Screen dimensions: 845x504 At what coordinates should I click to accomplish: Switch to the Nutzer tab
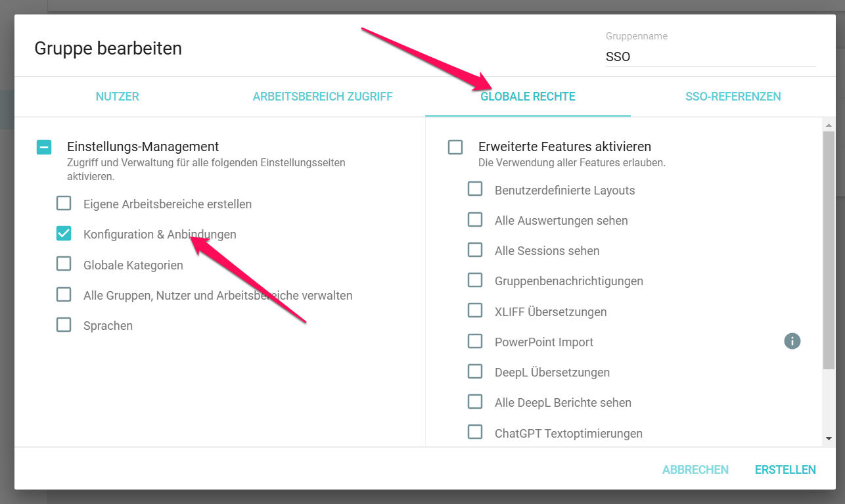click(x=118, y=97)
